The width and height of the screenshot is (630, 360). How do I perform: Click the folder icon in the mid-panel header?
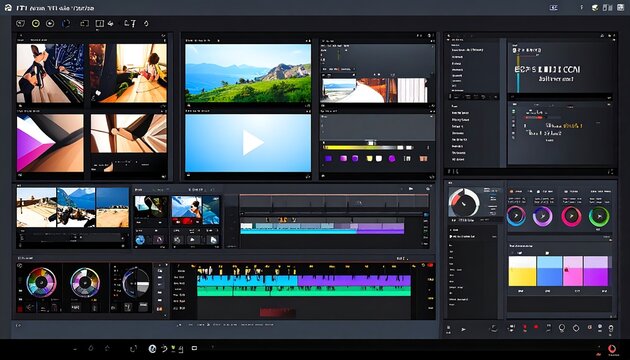tap(411, 188)
